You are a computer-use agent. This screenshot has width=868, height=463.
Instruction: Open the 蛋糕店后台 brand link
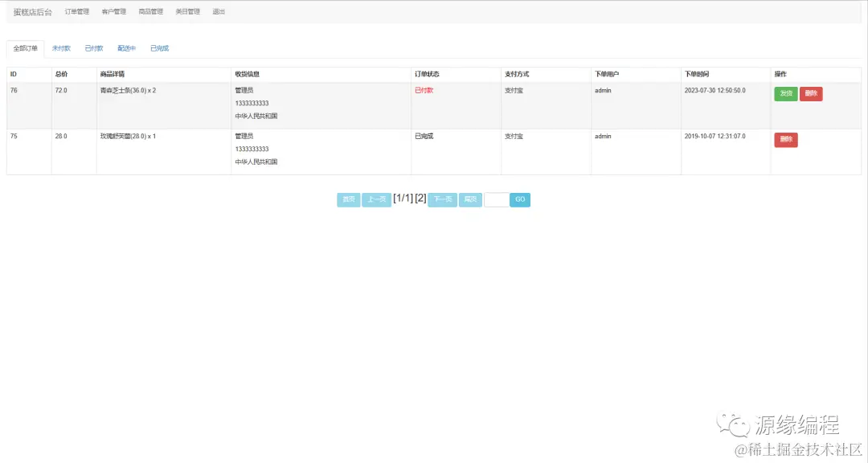pyautogui.click(x=33, y=11)
